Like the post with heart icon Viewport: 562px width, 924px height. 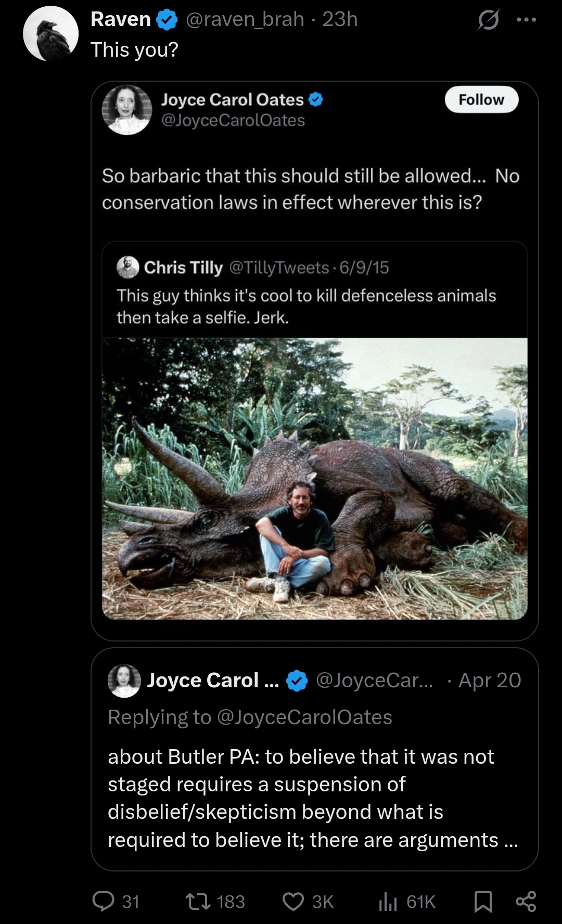pos(293,901)
